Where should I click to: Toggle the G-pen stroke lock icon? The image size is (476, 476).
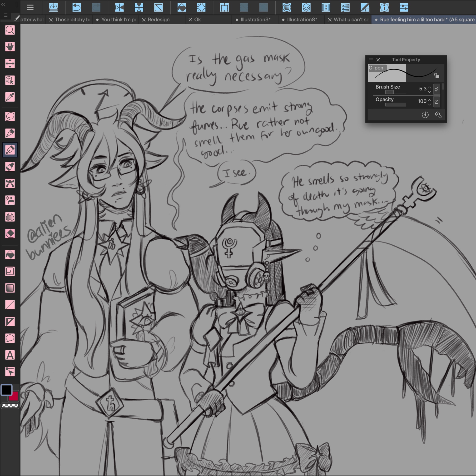pos(436,76)
